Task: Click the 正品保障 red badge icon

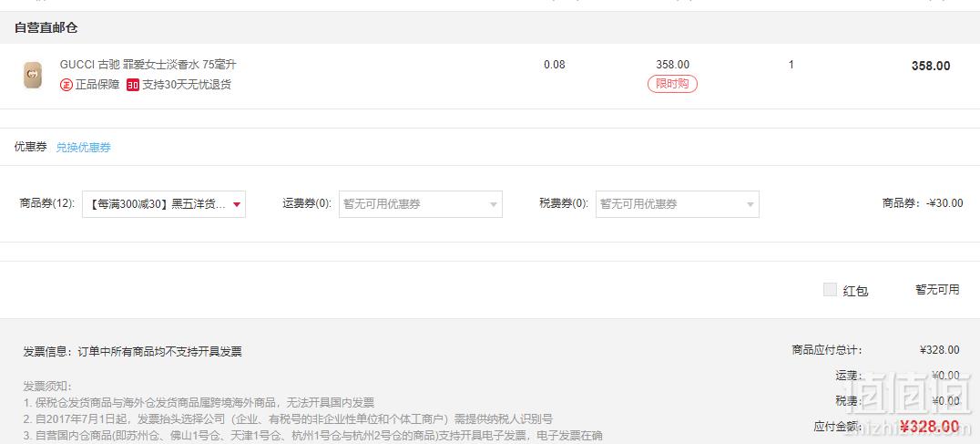Action: point(66,85)
